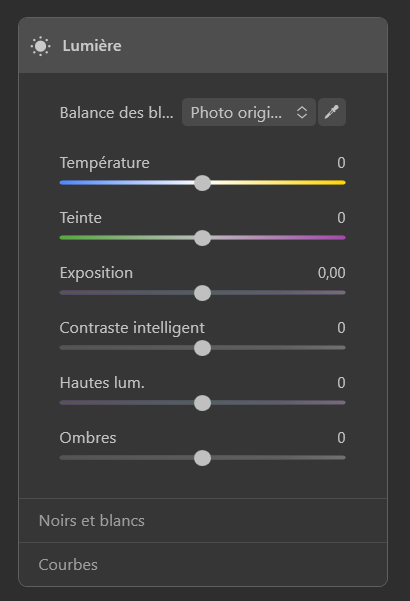
Task: Open the Balance des blancs preset dropdown
Action: pos(249,112)
